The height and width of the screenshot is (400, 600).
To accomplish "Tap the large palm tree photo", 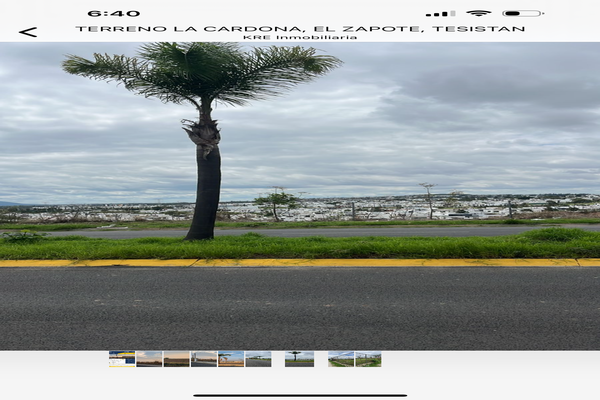I will 300,196.
